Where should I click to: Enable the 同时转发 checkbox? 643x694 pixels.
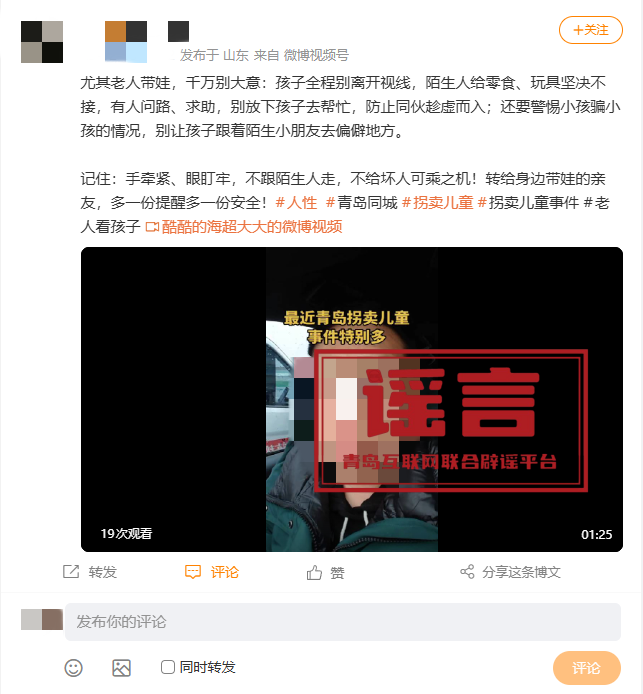[168, 667]
